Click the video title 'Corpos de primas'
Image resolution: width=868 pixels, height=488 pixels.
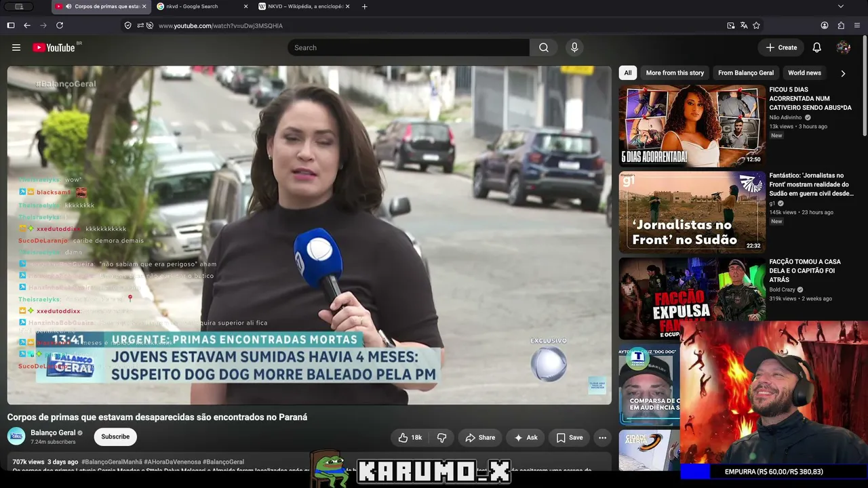[157, 418]
